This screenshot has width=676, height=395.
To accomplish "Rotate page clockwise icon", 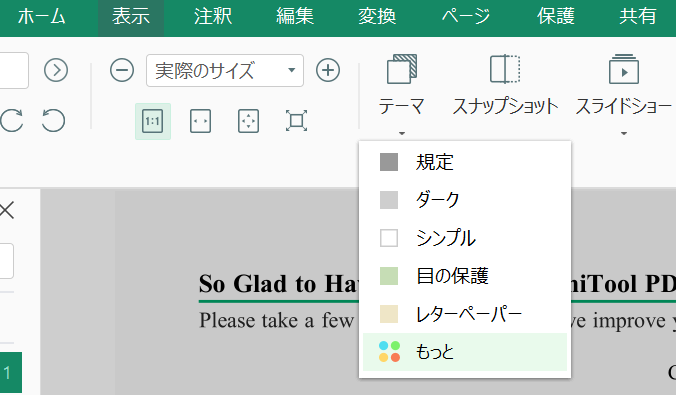I will [12, 120].
